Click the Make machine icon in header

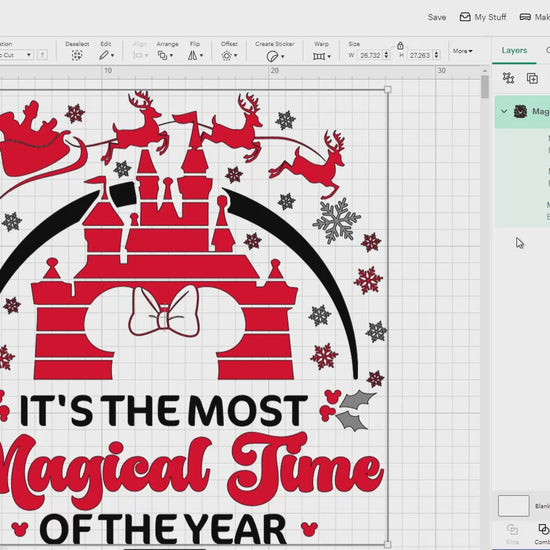(525, 17)
